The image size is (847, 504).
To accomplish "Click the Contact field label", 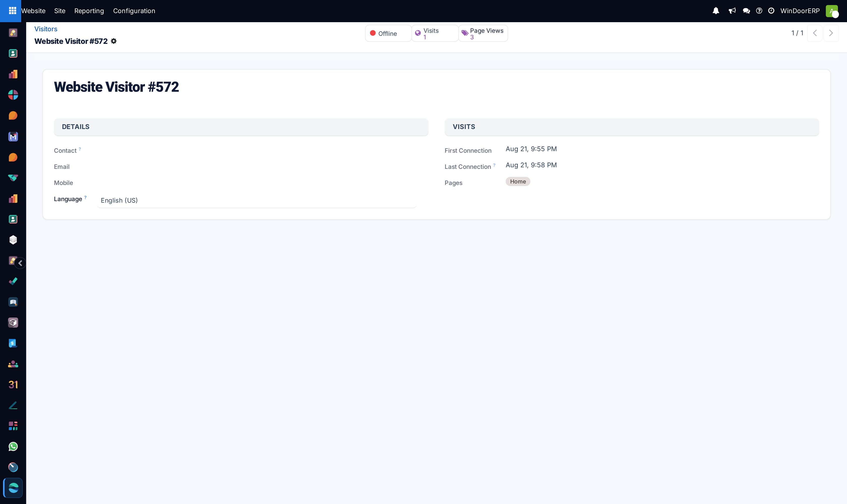I will (x=65, y=150).
